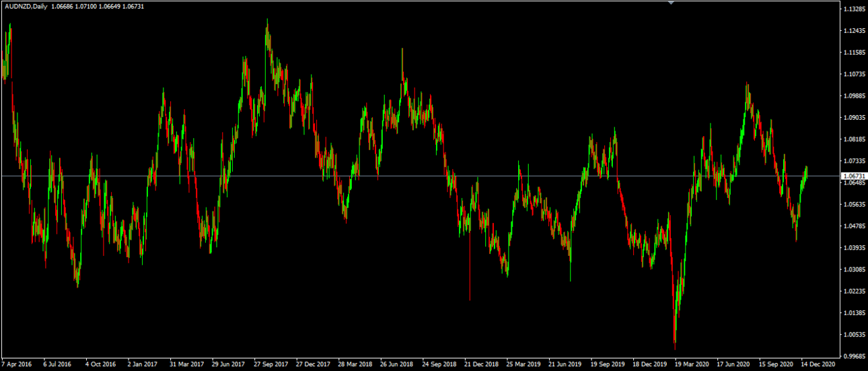Image resolution: width=868 pixels, height=371 pixels.
Task: Click the 27 Dec 2017 date label
Action: click(313, 364)
